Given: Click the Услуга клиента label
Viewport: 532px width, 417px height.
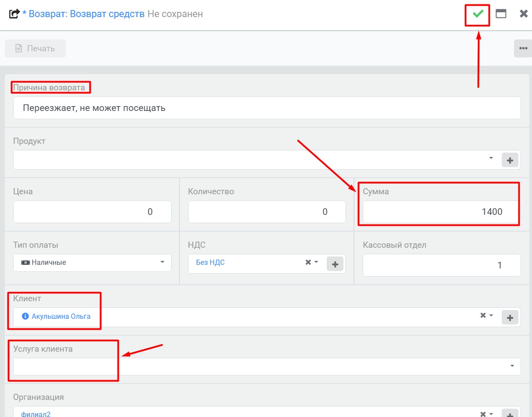Looking at the screenshot, I should pyautogui.click(x=43, y=349).
